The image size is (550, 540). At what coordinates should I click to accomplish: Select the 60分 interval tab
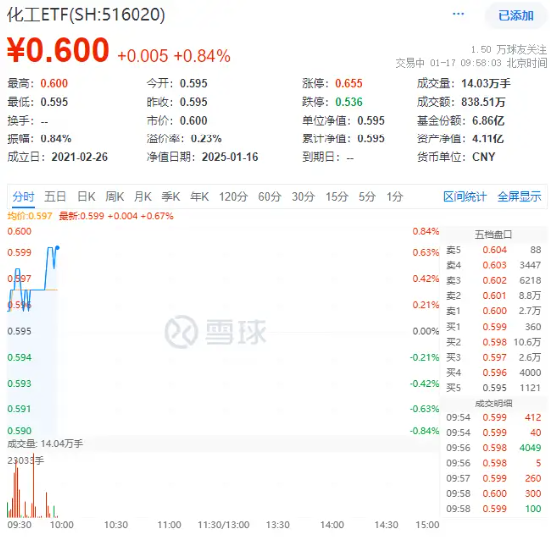(x=269, y=196)
